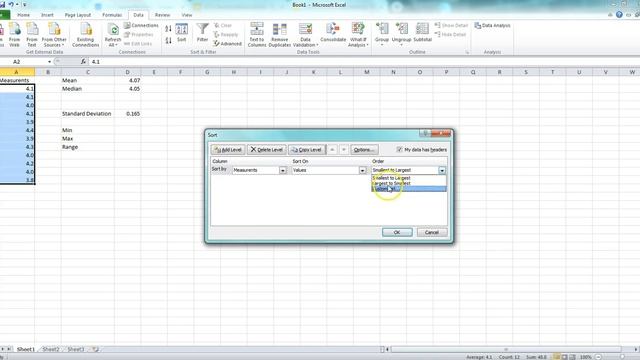Click the Sort Z to A icon
640x360 pixels.
pos(168,40)
